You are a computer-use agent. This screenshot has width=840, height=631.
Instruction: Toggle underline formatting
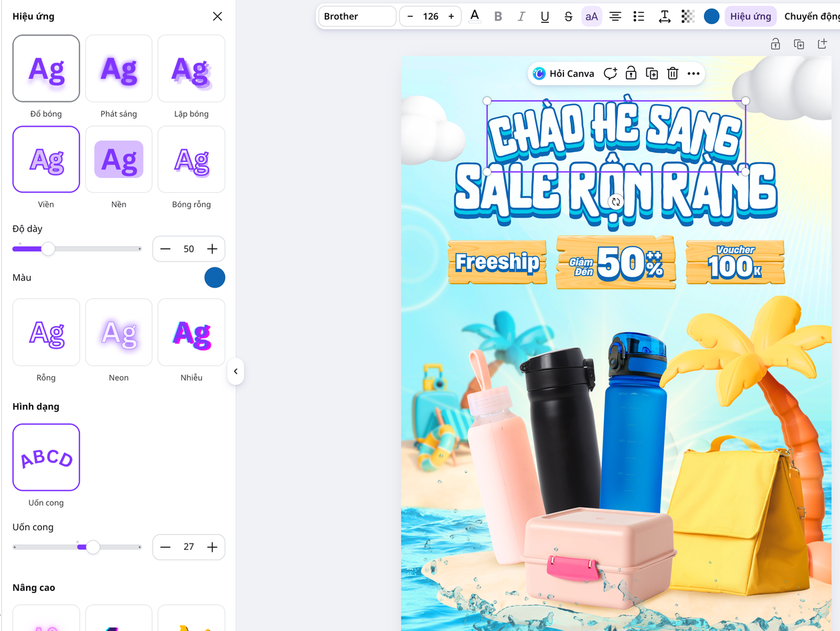point(545,16)
